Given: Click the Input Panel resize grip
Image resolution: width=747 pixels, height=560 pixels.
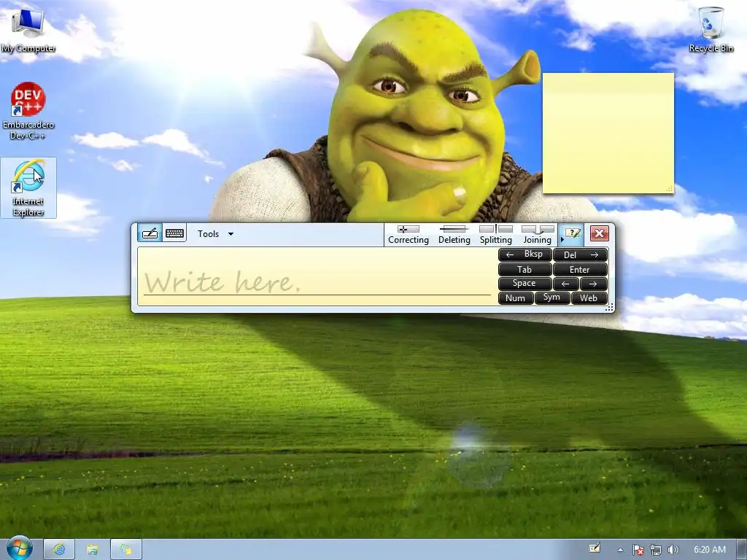Looking at the screenshot, I should (609, 308).
